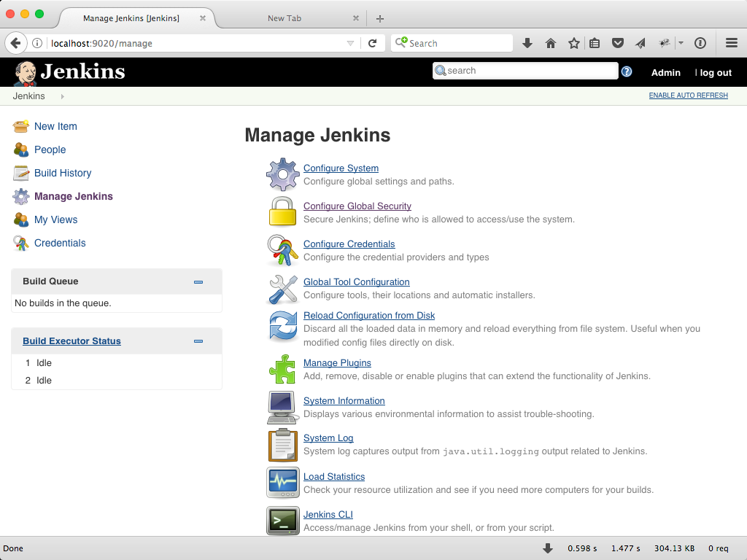Close the New Tab tab
This screenshot has height=560, width=747.
[355, 18]
